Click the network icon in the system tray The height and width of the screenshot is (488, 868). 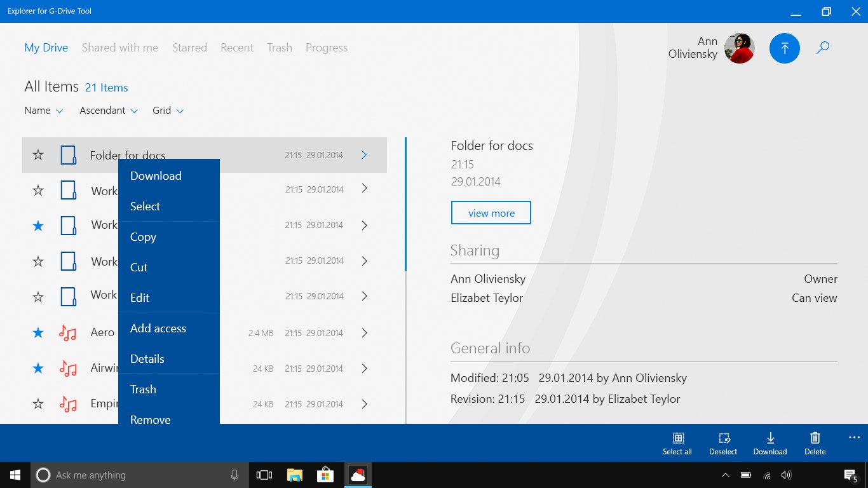pos(767,475)
